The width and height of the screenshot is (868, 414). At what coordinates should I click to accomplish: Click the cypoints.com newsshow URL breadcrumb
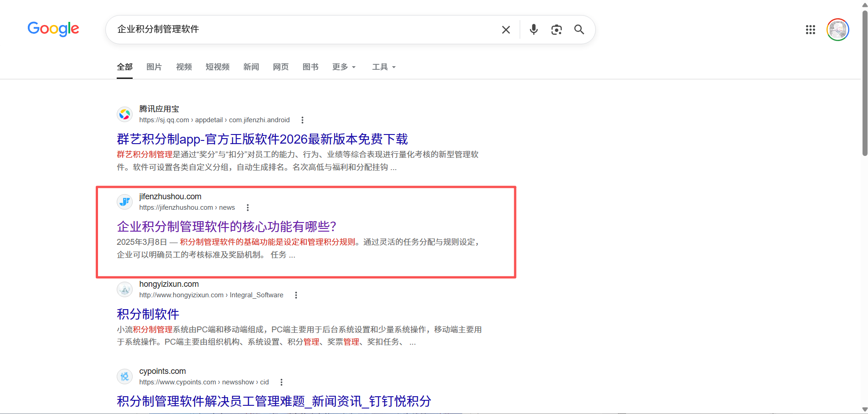tap(204, 382)
